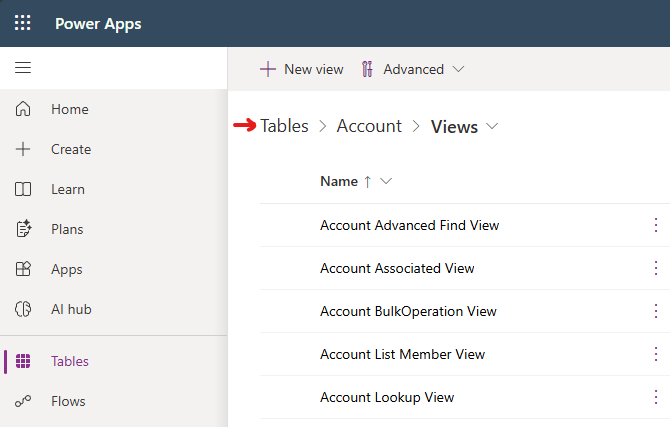This screenshot has width=670, height=427.
Task: Expand the Views breadcrumb dropdown chevron
Action: (x=492, y=127)
